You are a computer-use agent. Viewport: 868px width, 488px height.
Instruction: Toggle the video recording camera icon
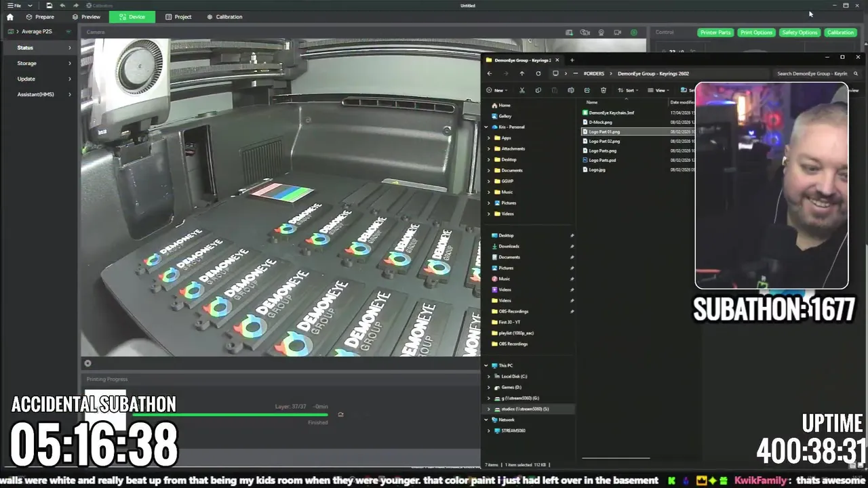(617, 33)
